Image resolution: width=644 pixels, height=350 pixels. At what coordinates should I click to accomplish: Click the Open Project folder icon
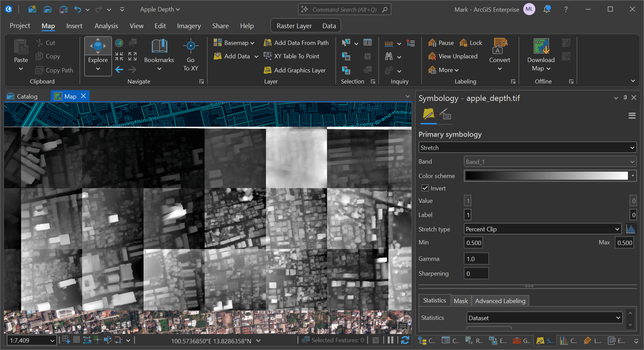48,9
